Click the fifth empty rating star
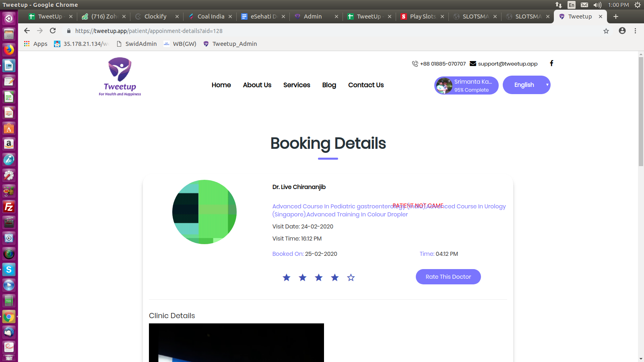Screen dimensions: 644x362 351,277
